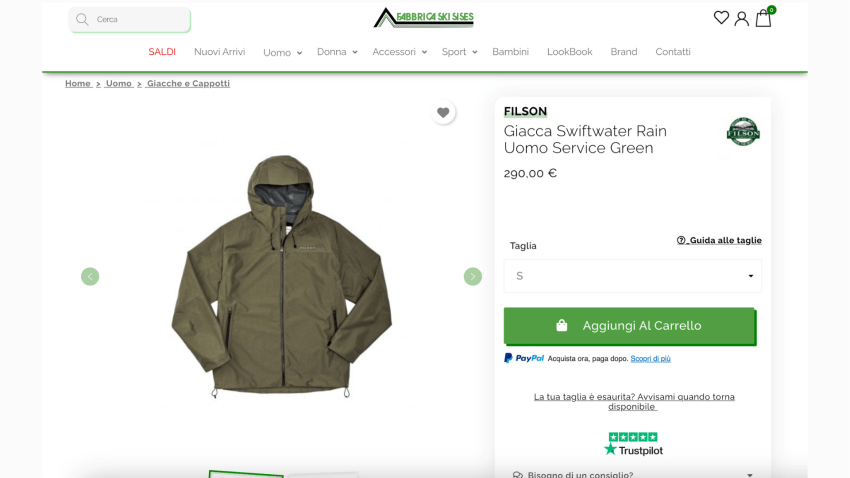The width and height of the screenshot is (850, 478).
Task: Expand the Uomo menu dropdown
Action: pyautogui.click(x=282, y=53)
